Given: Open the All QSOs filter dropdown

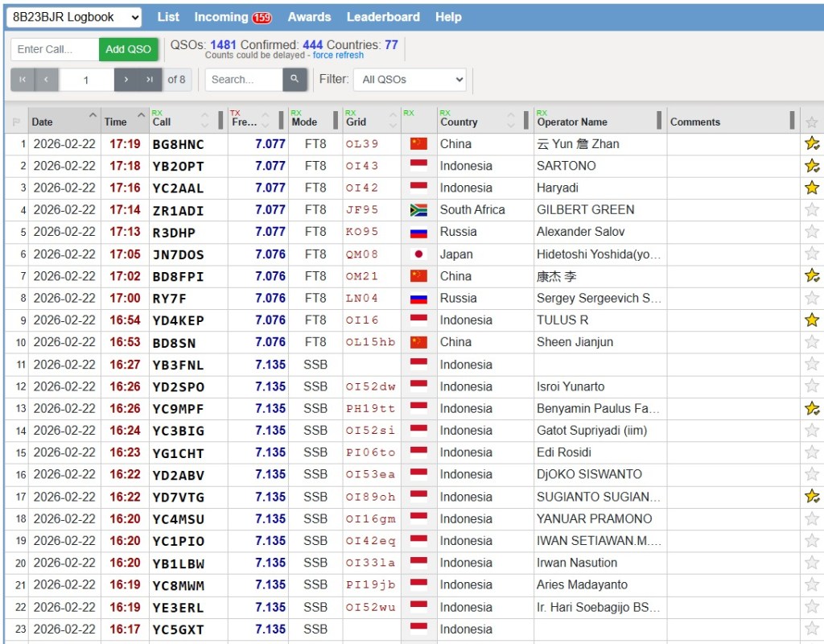Looking at the screenshot, I should [413, 80].
